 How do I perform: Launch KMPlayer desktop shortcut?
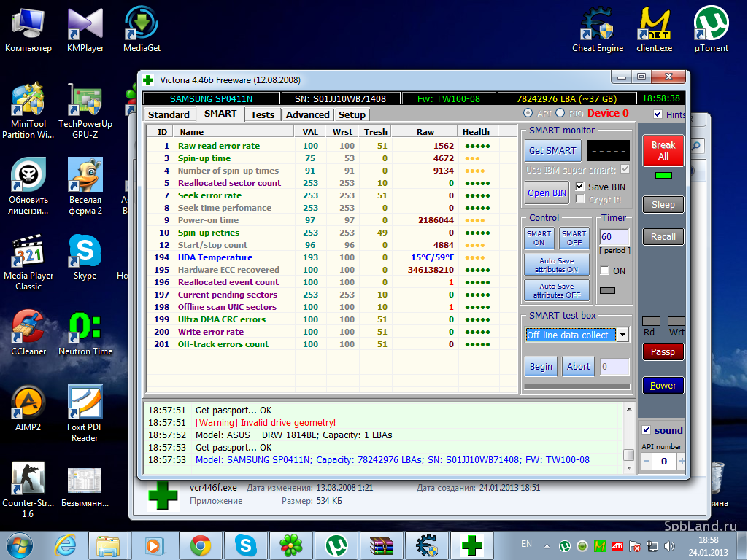click(x=85, y=30)
